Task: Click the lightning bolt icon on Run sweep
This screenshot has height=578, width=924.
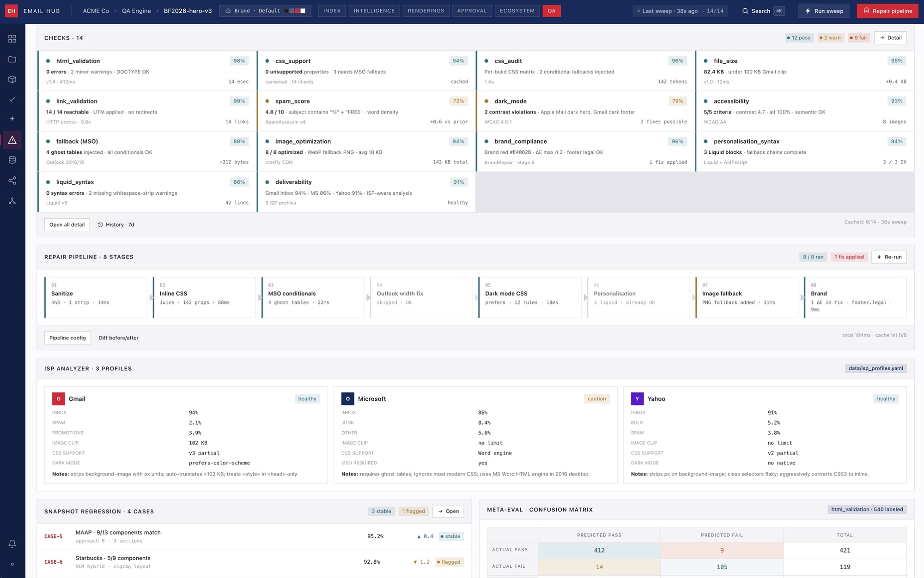Action: coord(808,11)
